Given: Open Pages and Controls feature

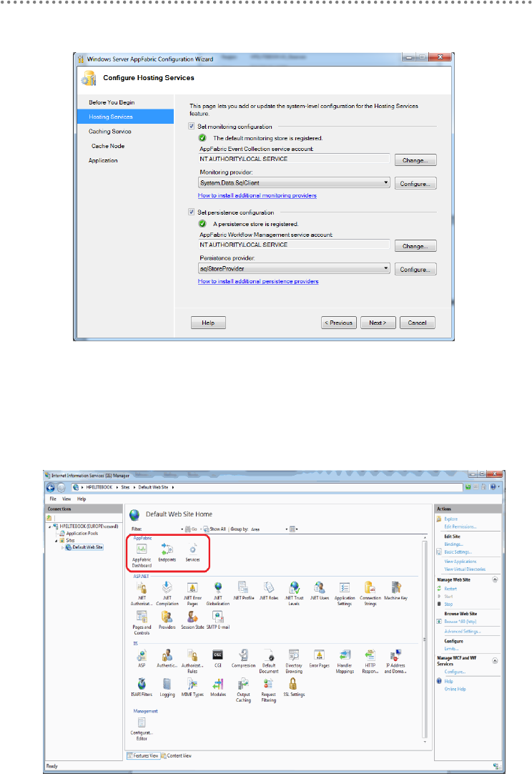Looking at the screenshot, I should [142, 622].
